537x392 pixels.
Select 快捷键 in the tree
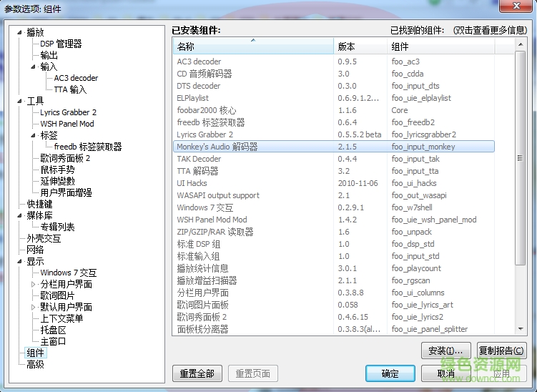[x=39, y=204]
